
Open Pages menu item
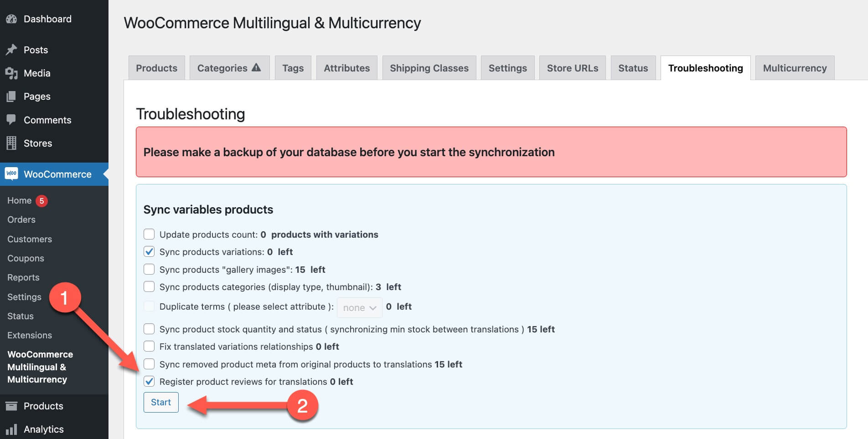(x=54, y=97)
